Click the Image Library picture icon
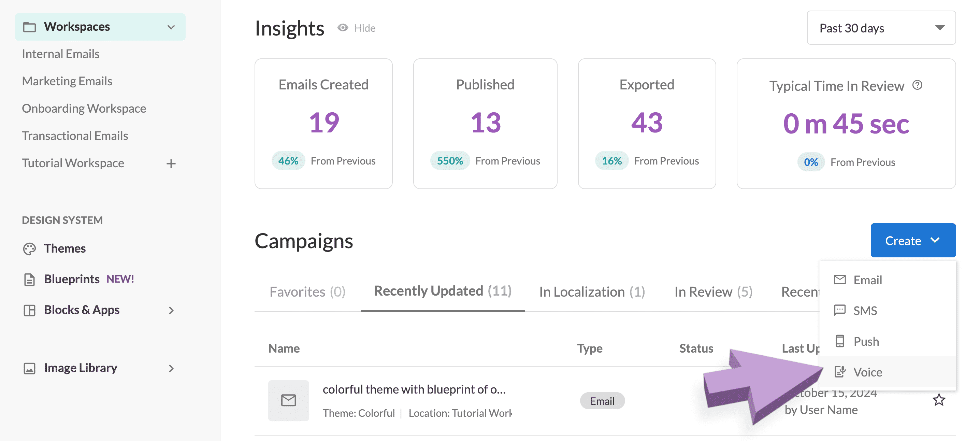Image resolution: width=980 pixels, height=441 pixels. 29,368
